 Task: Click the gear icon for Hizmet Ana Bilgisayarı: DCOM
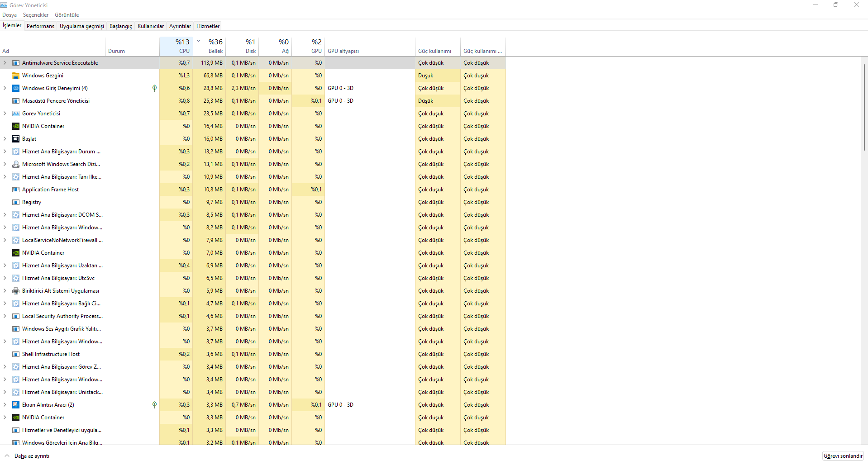[x=16, y=215]
